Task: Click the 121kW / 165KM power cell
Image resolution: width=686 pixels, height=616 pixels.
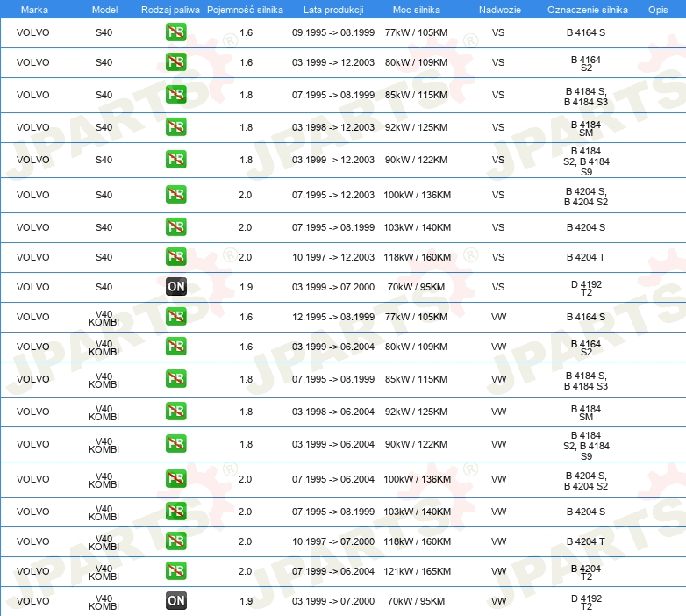Action: point(417,571)
